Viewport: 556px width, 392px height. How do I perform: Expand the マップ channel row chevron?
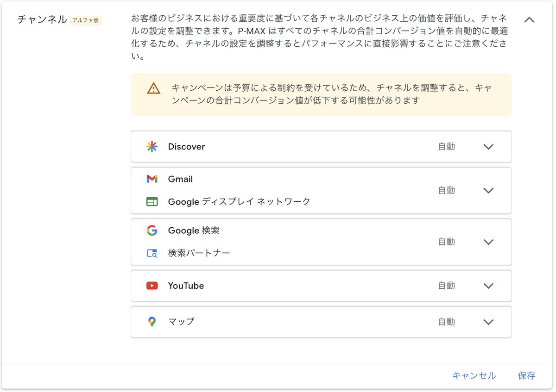pos(488,322)
